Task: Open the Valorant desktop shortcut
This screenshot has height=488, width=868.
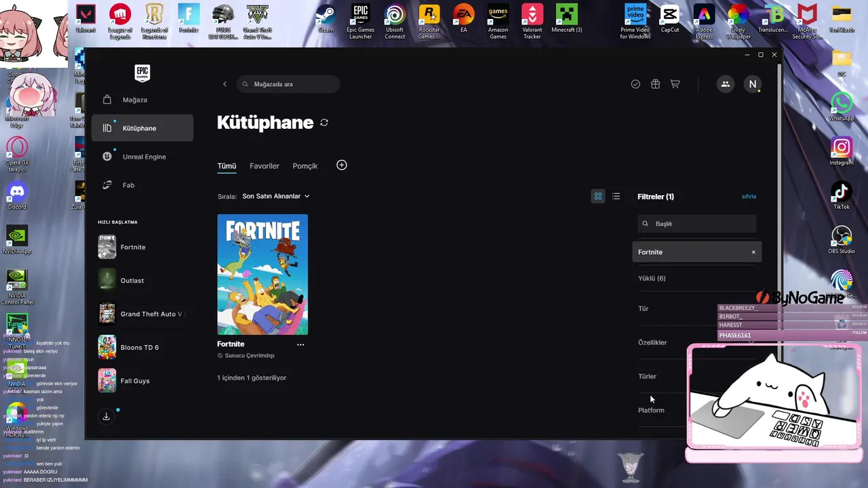Action: [86, 19]
